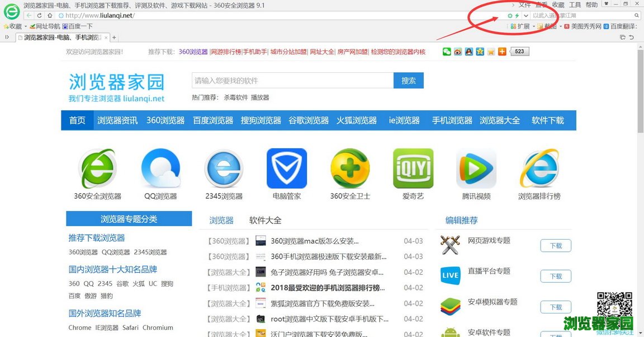Expand the address bar dropdown arrow
This screenshot has height=337, width=644.
coord(526,16)
